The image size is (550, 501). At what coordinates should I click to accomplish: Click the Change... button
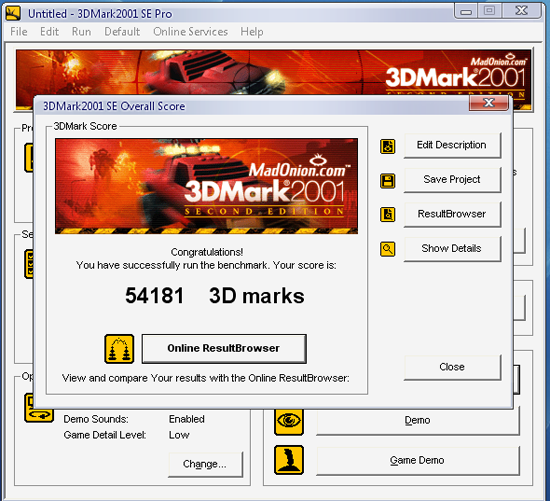205,464
